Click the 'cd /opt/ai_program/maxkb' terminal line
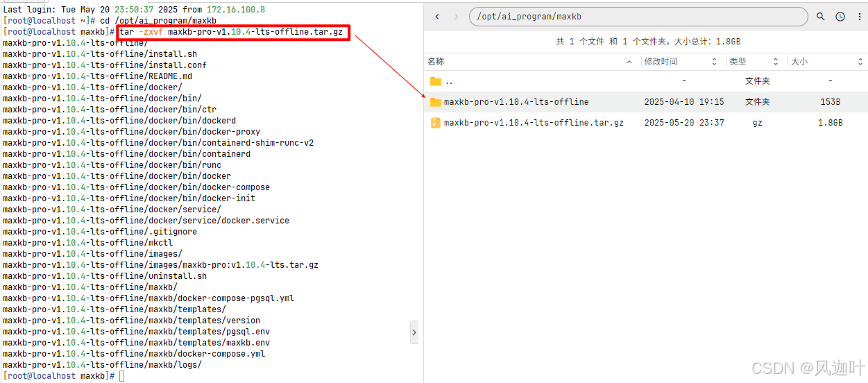 (x=110, y=21)
